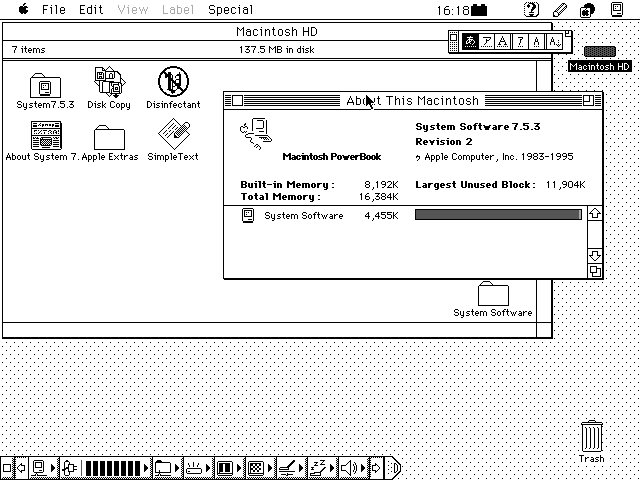The width and height of the screenshot is (640, 480).
Task: Click the Macintosh PowerBook picture in About window
Action: coord(256,133)
